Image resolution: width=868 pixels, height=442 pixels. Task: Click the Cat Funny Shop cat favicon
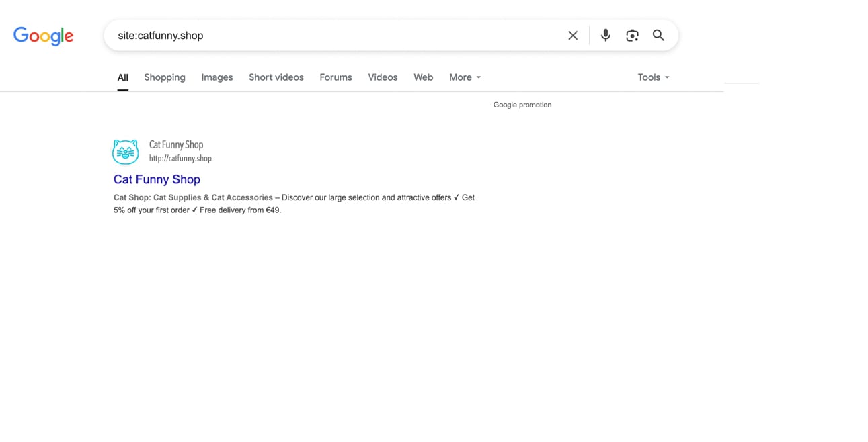pos(126,152)
